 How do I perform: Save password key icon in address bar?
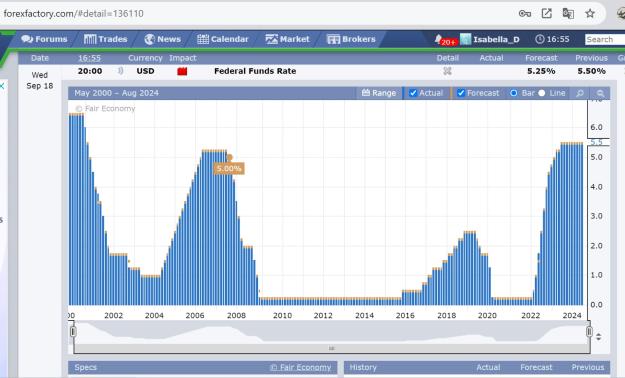point(525,14)
